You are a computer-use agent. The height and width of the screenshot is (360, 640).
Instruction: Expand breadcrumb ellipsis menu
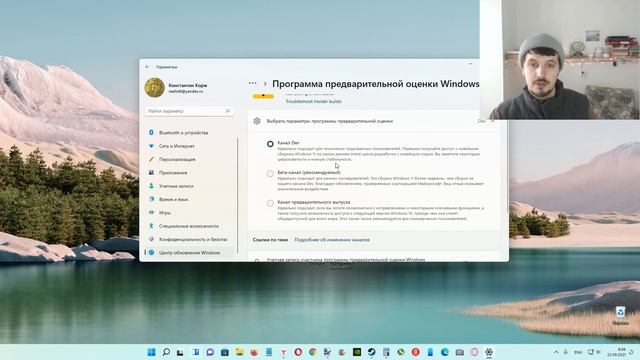point(253,83)
